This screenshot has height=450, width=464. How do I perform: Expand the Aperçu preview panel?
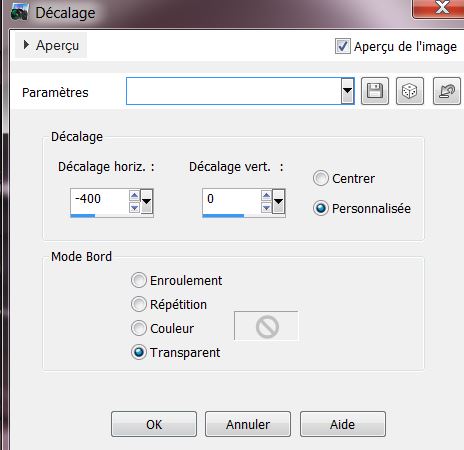(51, 45)
